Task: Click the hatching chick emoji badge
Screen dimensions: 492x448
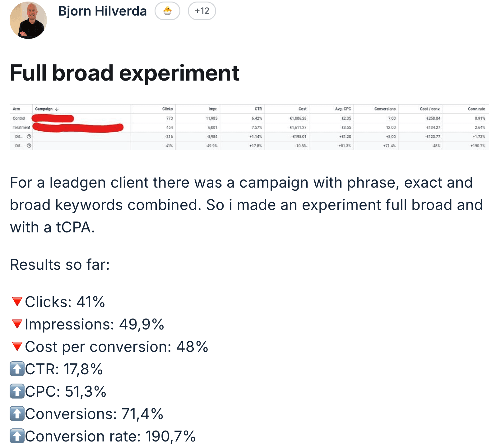Action: pyautogui.click(x=168, y=11)
